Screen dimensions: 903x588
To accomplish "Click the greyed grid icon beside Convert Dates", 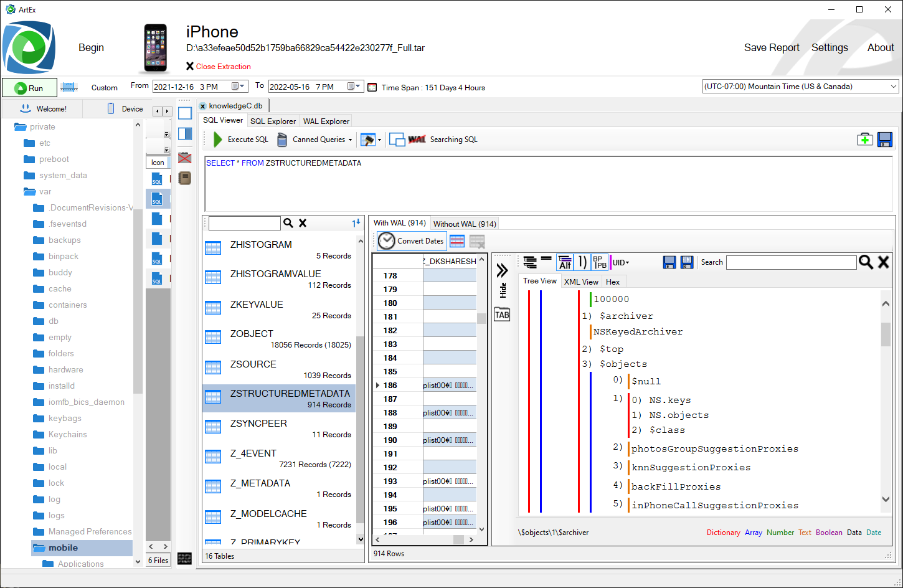I will click(x=477, y=241).
